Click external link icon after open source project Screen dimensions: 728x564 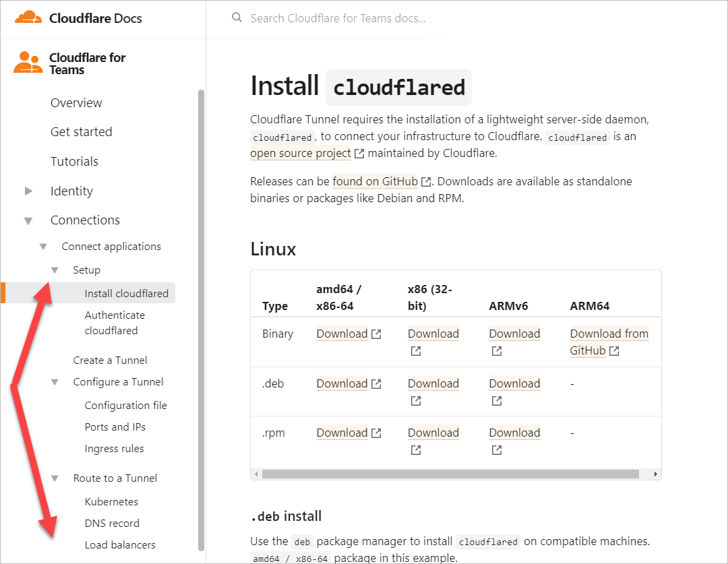359,153
